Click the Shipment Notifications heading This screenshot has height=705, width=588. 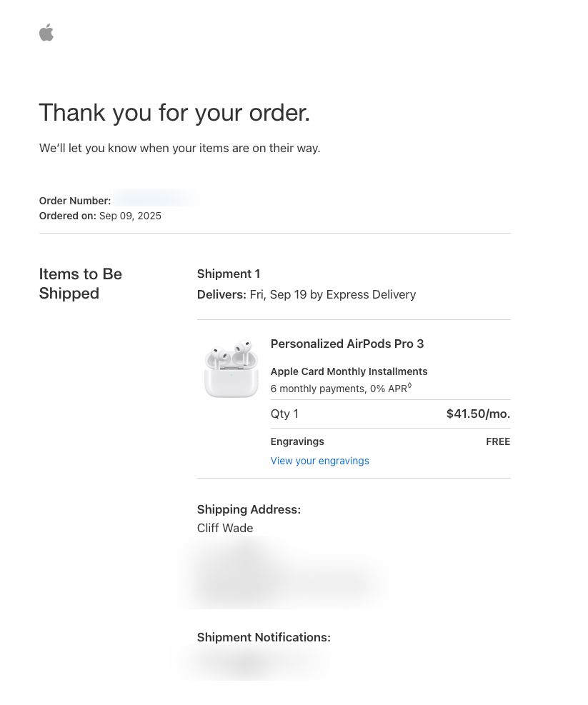pyautogui.click(x=264, y=637)
